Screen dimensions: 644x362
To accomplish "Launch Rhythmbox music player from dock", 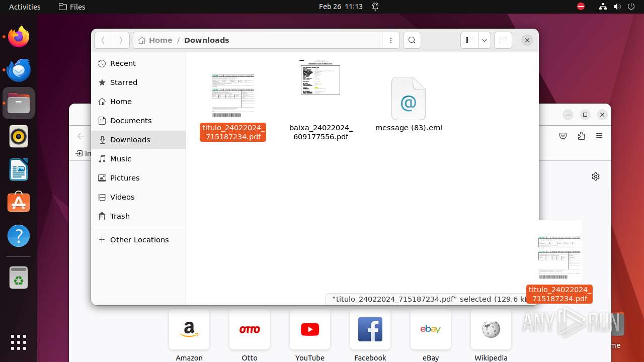I will coord(19,136).
